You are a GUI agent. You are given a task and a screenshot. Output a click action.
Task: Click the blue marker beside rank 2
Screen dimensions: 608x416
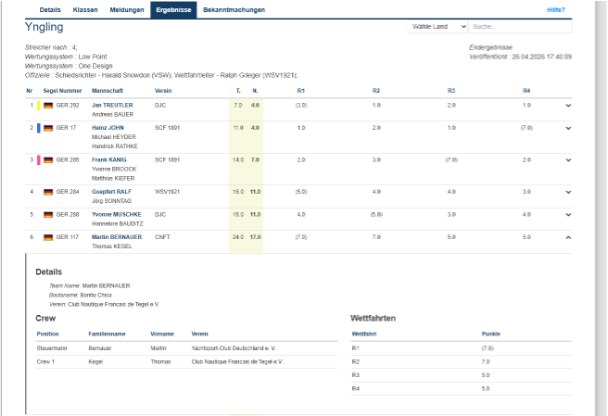[x=38, y=128]
